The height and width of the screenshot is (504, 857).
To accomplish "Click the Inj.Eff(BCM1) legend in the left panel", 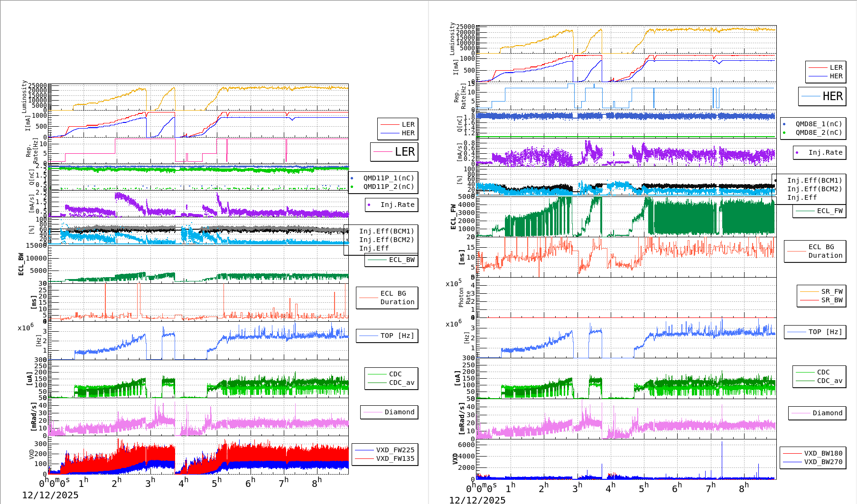I will pos(386,231).
